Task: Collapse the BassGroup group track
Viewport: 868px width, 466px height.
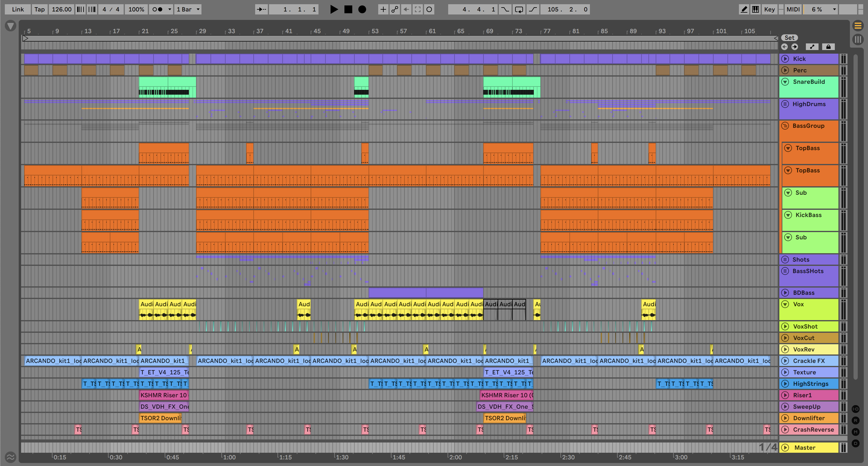Action: 785,126
